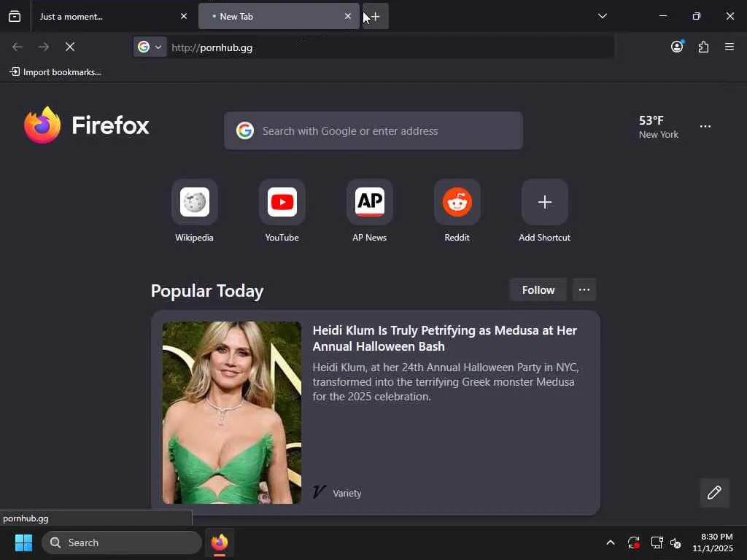Open the Windows Start menu
Viewport: 747px width, 560px height.
pyautogui.click(x=23, y=542)
